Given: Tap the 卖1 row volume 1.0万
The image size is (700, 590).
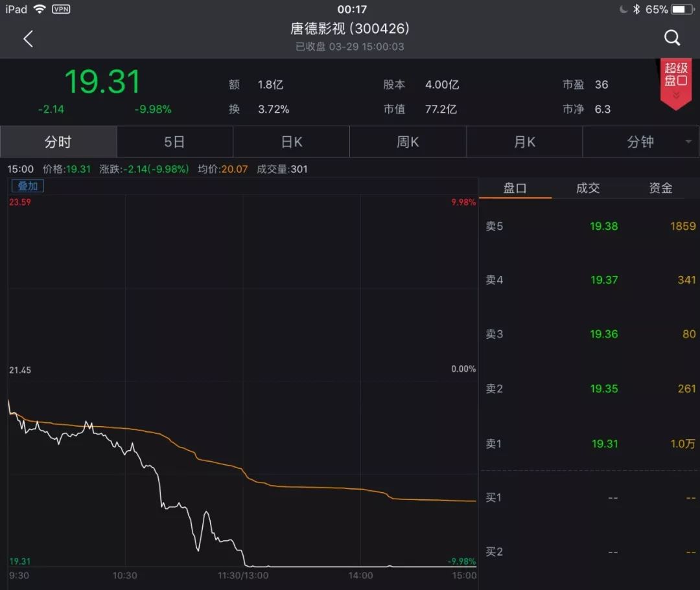Looking at the screenshot, I should pos(683,444).
